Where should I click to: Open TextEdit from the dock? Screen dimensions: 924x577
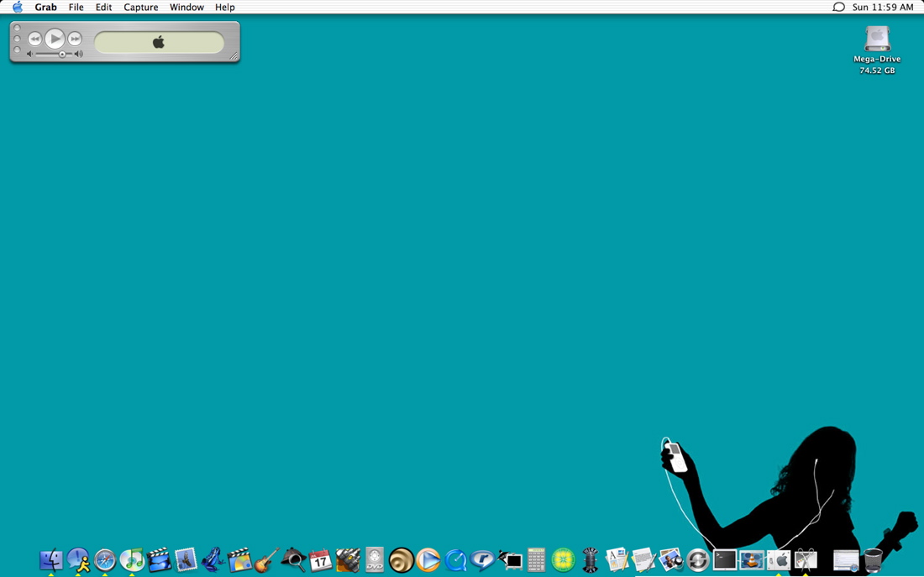click(x=643, y=559)
